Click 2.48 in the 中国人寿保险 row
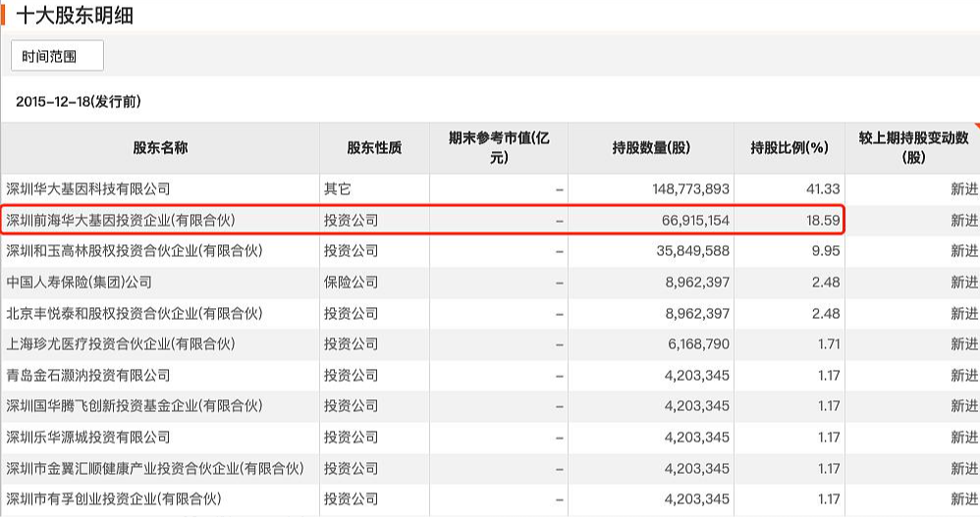 [x=826, y=282]
